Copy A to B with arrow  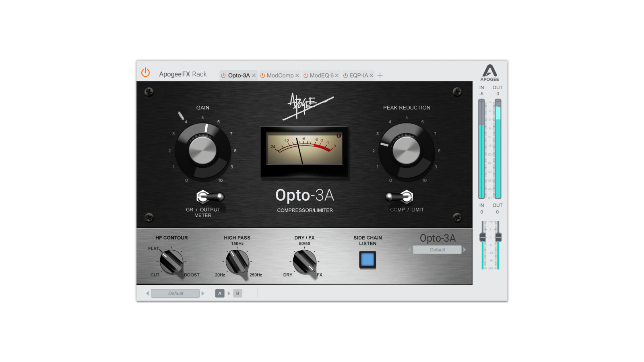[229, 293]
